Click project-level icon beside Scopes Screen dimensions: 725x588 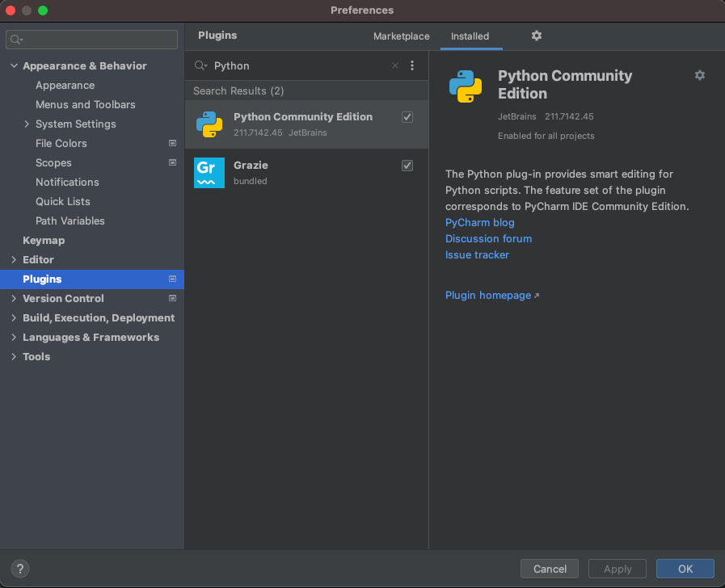click(x=172, y=162)
